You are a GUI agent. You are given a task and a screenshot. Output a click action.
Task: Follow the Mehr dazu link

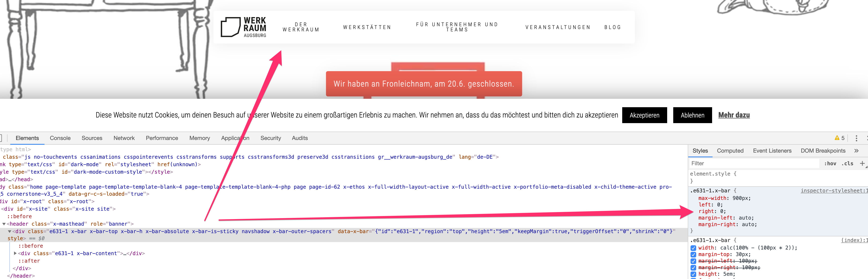click(x=734, y=115)
